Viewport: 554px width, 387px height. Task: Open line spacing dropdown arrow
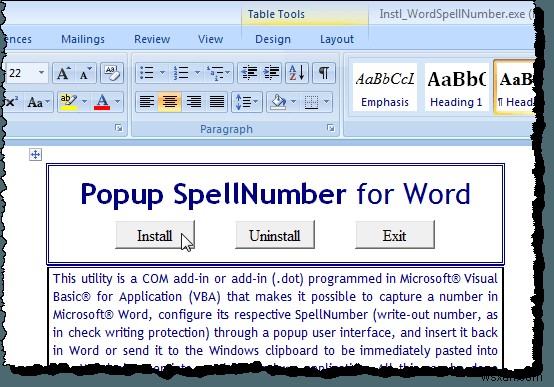(x=256, y=102)
